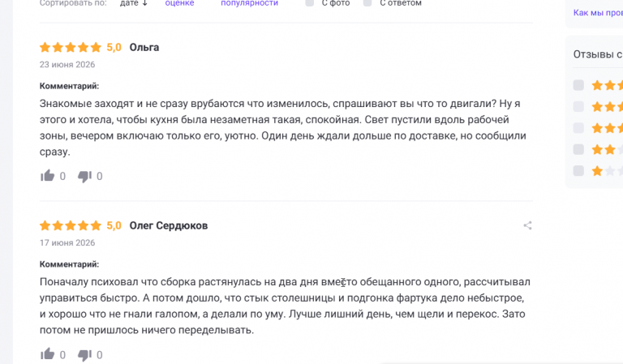Screen dimensions: 623x364
Task: Check the three-star reviews filter checkbox
Action: [x=578, y=128]
